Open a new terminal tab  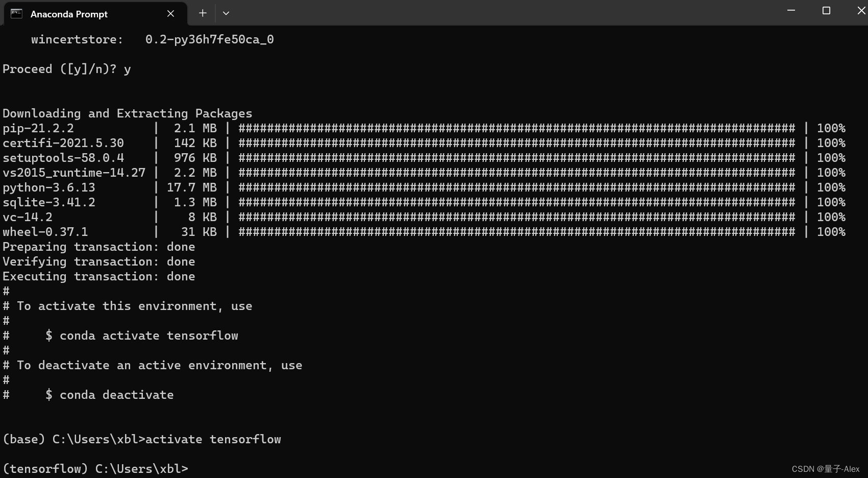click(203, 13)
